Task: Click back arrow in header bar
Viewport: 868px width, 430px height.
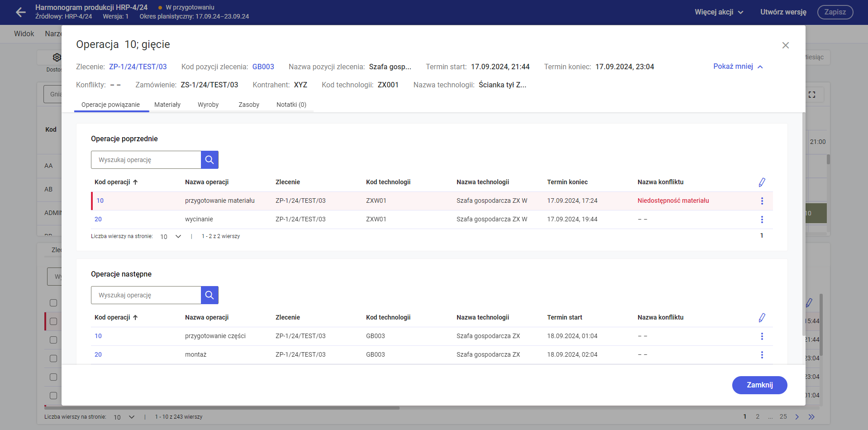Action: tap(21, 12)
